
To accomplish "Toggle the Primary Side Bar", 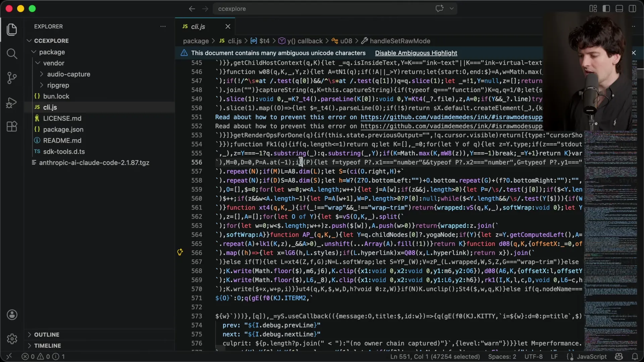I will coord(606,8).
